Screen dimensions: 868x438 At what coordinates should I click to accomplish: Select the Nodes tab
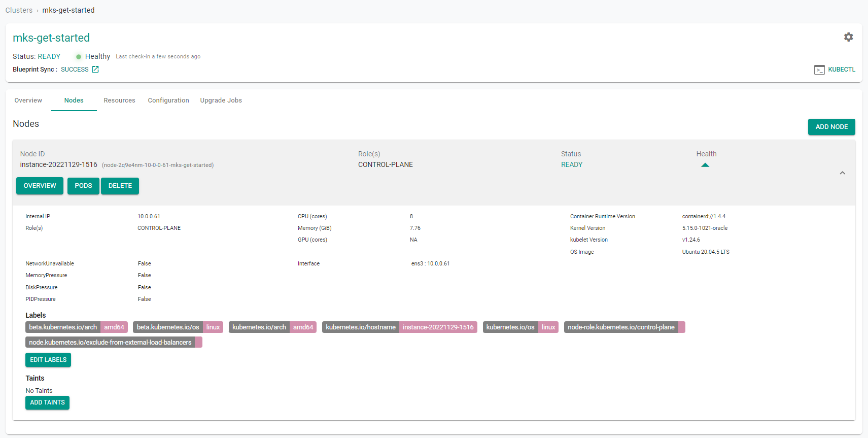click(x=74, y=100)
